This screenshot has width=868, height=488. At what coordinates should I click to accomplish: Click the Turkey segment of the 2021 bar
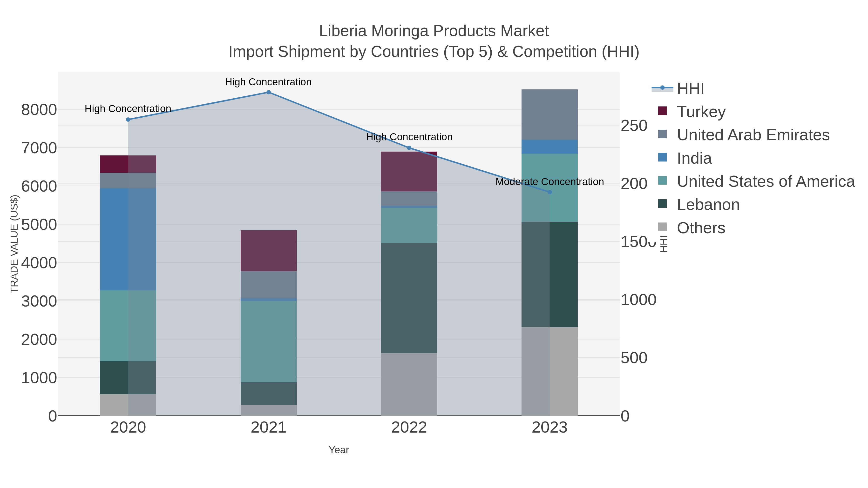click(x=269, y=251)
